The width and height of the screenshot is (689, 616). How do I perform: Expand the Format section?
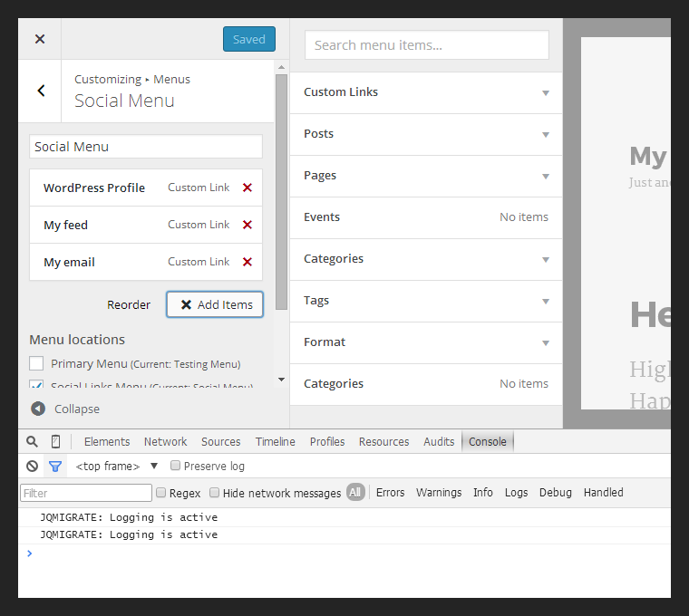click(426, 343)
